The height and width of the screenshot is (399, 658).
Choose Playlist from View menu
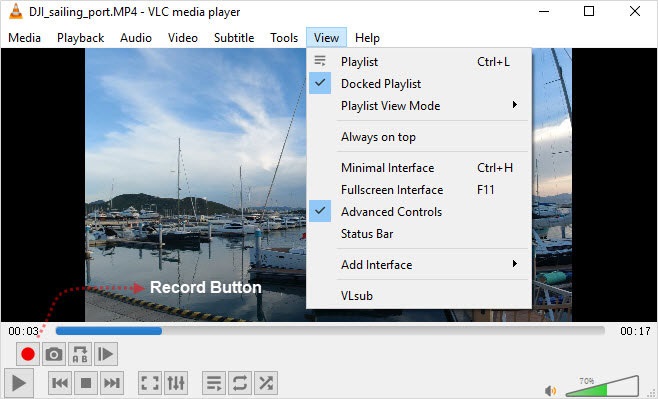[x=419, y=62]
